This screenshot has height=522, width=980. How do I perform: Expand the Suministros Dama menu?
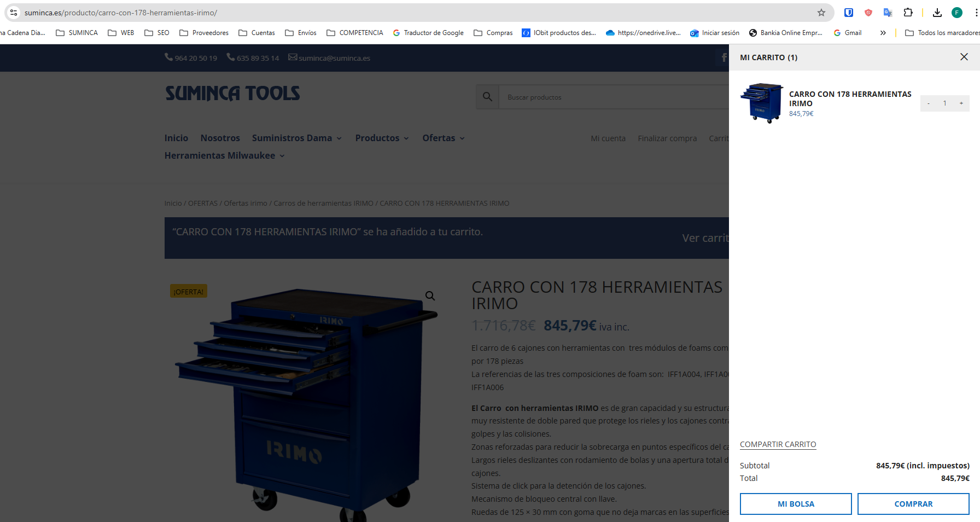click(296, 138)
